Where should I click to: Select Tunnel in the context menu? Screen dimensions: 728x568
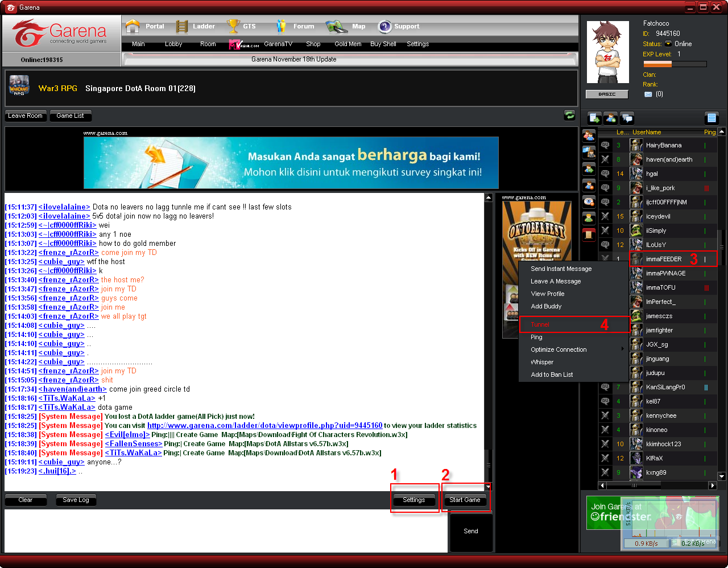click(x=574, y=324)
